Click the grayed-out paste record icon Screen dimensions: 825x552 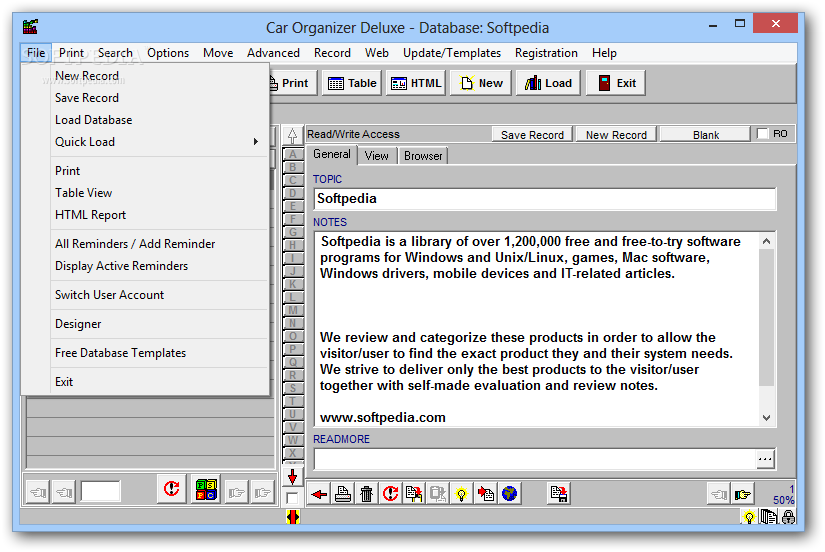[438, 494]
